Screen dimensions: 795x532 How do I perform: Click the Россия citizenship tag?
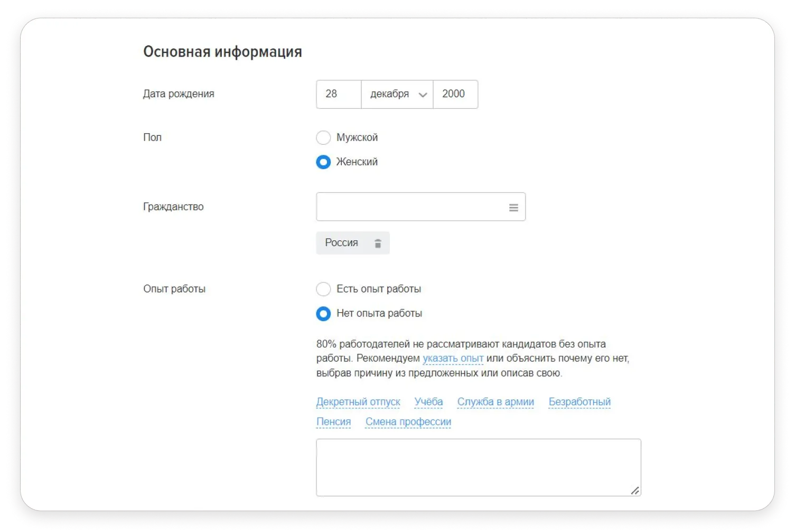[x=353, y=243]
